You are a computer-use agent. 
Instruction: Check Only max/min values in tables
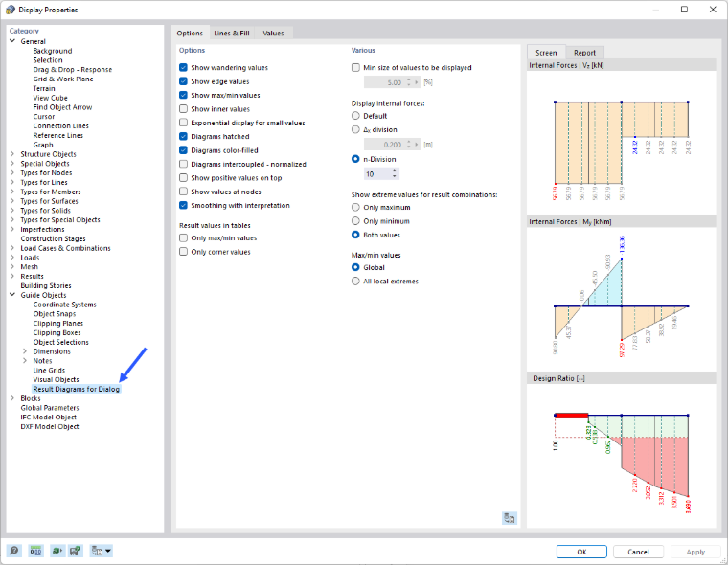183,237
